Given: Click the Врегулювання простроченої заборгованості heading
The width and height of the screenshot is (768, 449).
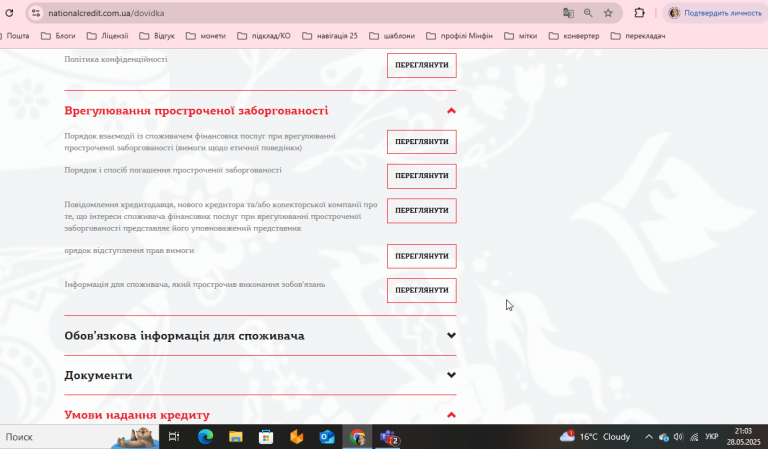Looking at the screenshot, I should point(196,111).
